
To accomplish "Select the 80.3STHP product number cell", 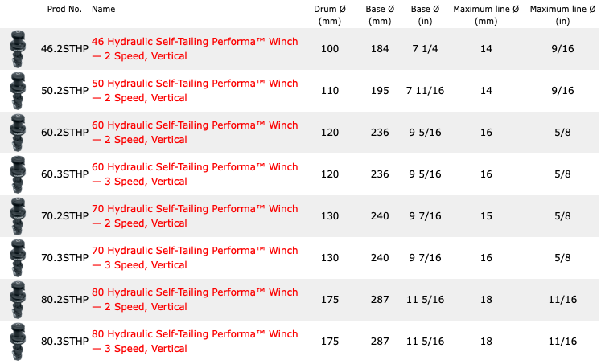I will tap(64, 341).
